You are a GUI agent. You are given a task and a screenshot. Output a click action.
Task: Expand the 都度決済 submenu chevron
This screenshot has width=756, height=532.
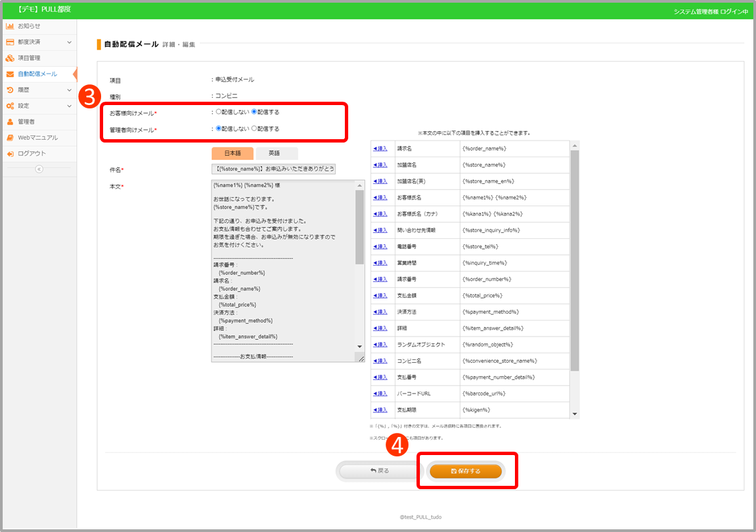pyautogui.click(x=69, y=42)
